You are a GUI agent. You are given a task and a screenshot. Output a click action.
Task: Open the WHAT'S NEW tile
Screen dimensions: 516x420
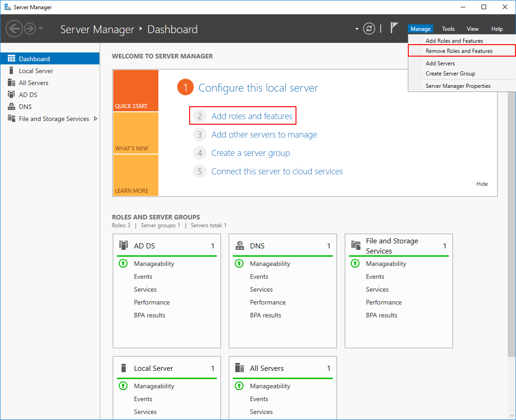coord(136,133)
